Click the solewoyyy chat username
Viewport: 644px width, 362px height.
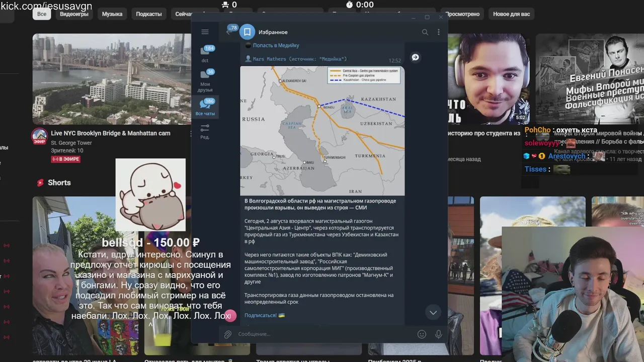542,143
